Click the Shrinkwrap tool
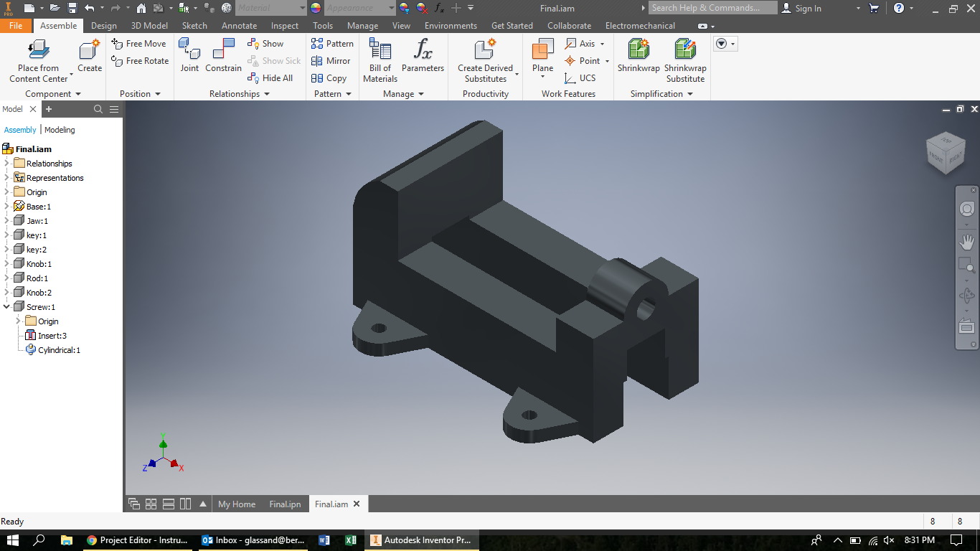 (639, 55)
